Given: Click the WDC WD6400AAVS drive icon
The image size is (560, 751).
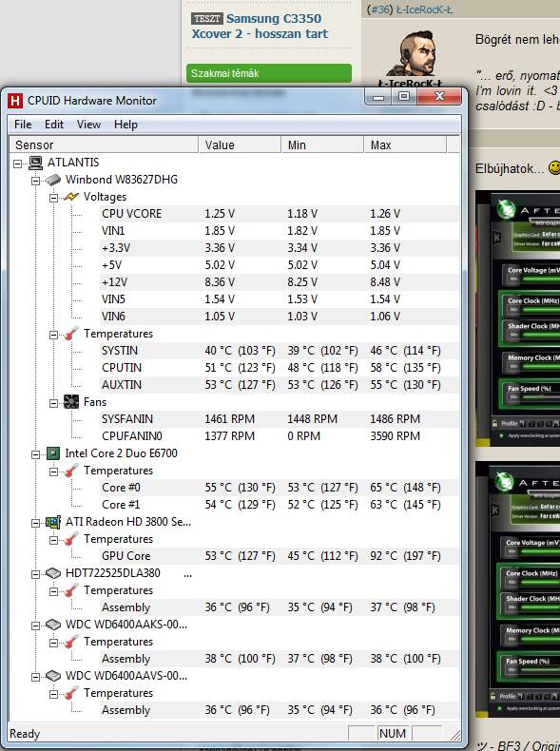Looking at the screenshot, I should coord(53,676).
